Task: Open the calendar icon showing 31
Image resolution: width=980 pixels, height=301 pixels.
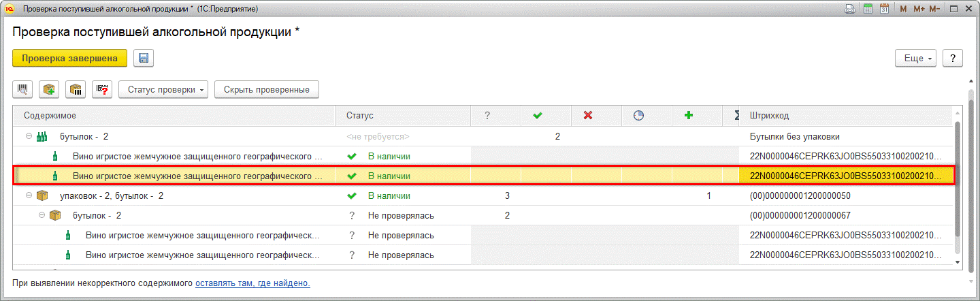Action: coord(885,9)
